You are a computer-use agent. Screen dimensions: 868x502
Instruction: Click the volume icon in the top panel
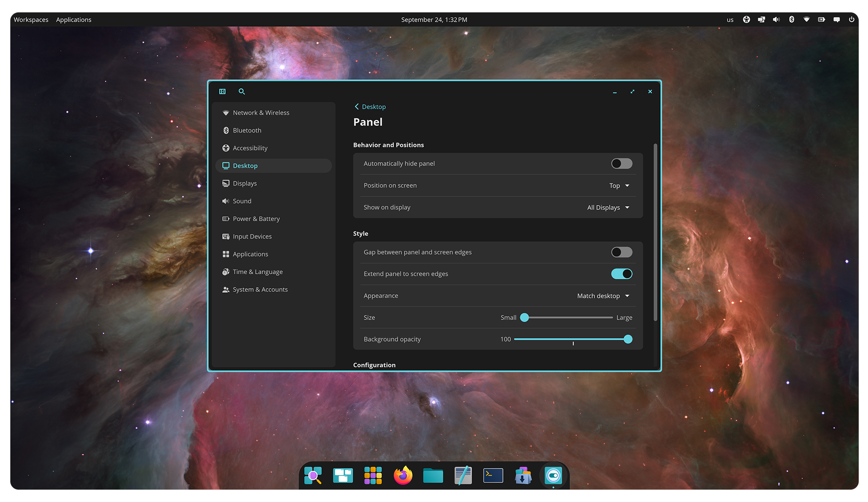click(x=776, y=19)
